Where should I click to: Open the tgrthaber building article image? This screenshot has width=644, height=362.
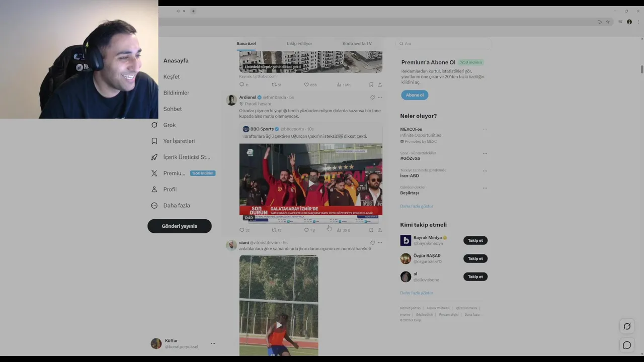pos(311,62)
